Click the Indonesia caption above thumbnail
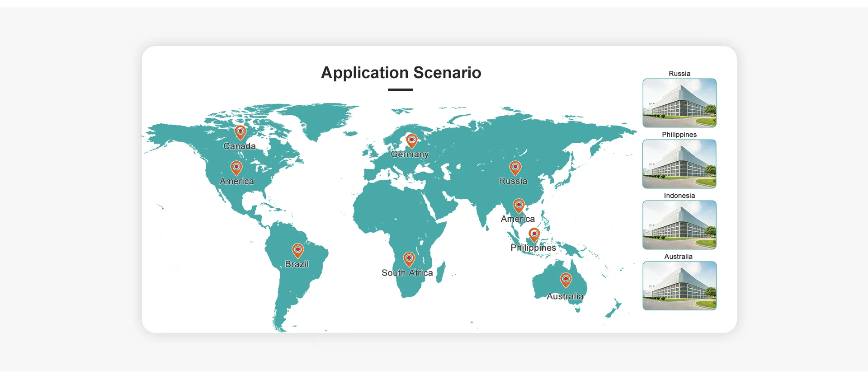Viewport: 868px width, 379px height. (679, 196)
